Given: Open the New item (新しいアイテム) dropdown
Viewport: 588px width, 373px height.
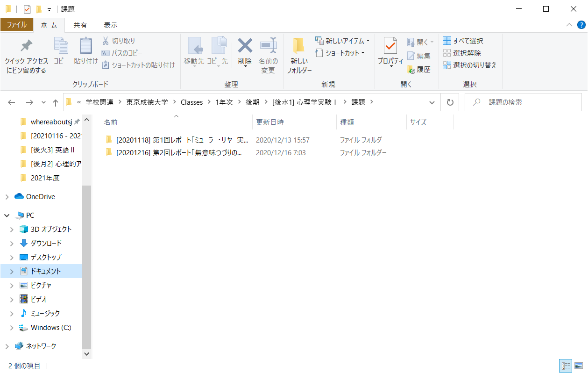Looking at the screenshot, I should coord(342,41).
